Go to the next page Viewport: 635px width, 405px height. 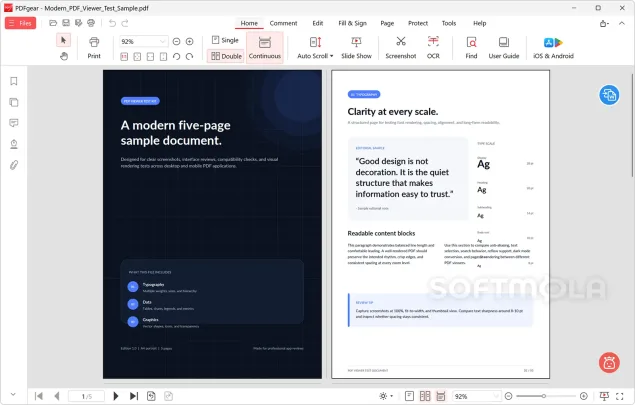(x=116, y=396)
